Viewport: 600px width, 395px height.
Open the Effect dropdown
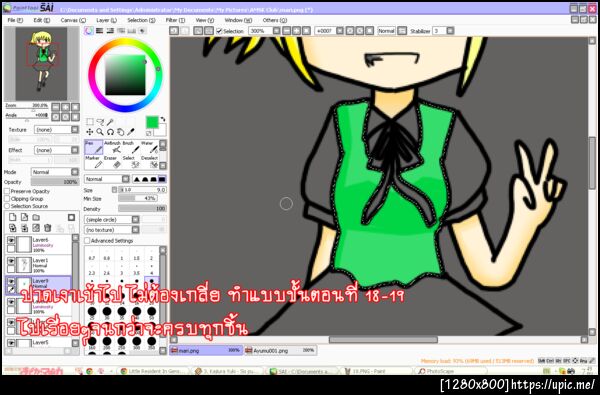tap(56, 150)
